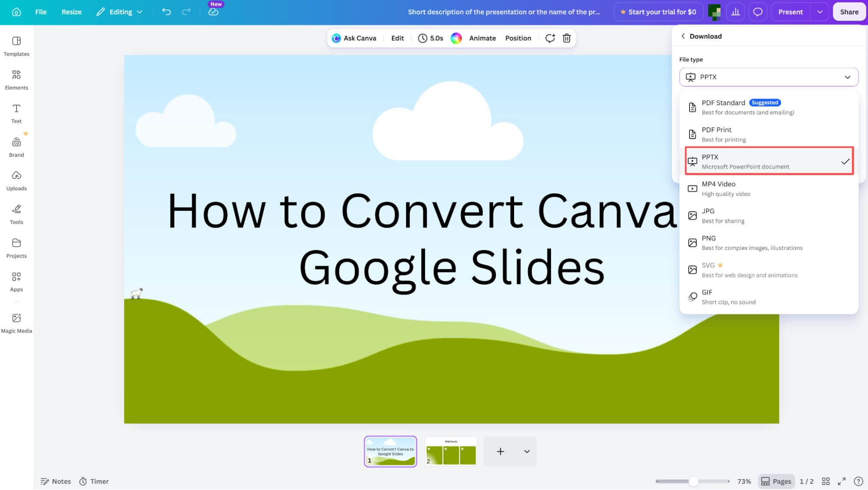Open Magic Media panel
This screenshot has width=868, height=490.
[17, 323]
